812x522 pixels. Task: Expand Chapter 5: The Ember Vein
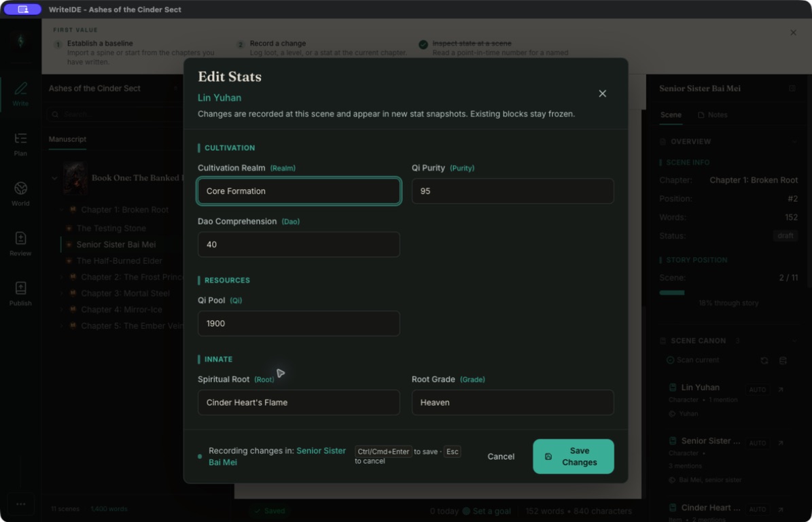click(62, 326)
